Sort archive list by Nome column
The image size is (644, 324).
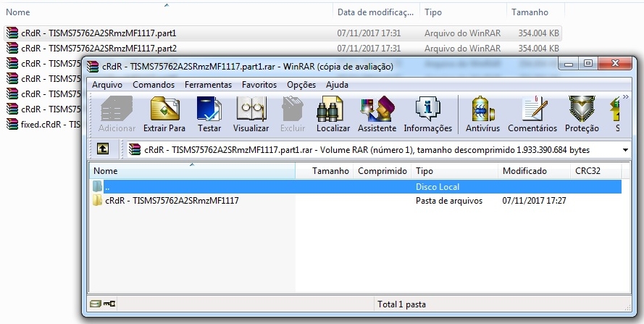click(192, 170)
